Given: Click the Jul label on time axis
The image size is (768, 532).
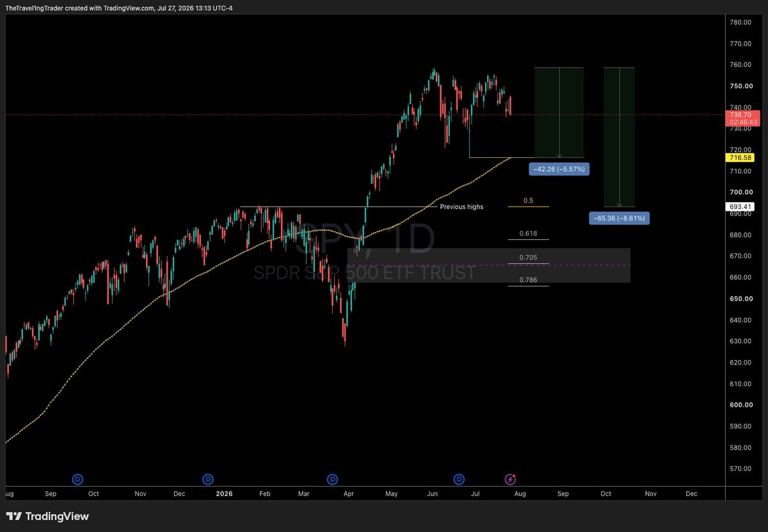Looking at the screenshot, I should point(476,494).
